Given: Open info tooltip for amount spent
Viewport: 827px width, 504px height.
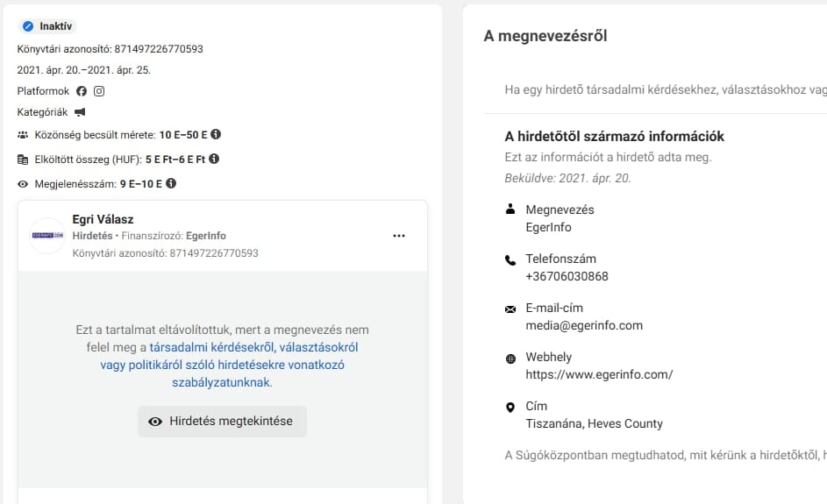Looking at the screenshot, I should coord(214,159).
